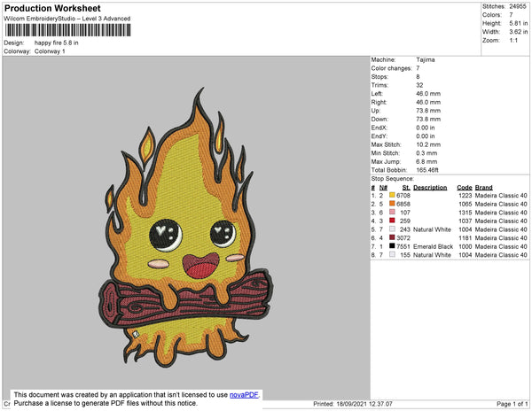Viewport: 532px width, 411px height.
Task: Click thread code 1315 in row 3
Action: coord(465,213)
